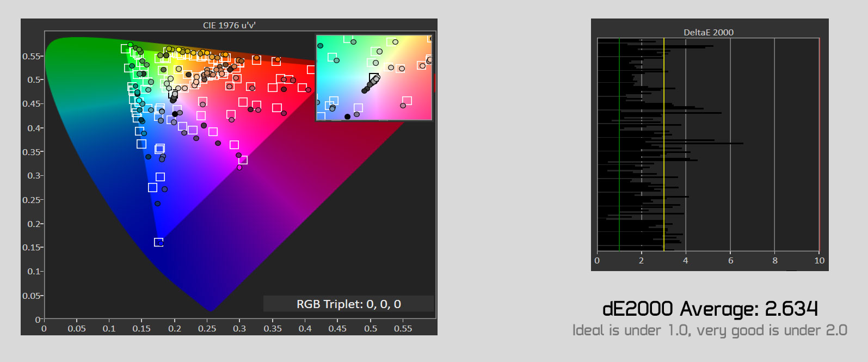Click the 0.55 label on the CIE vertical axis
This screenshot has width=868, height=362.
(32, 56)
